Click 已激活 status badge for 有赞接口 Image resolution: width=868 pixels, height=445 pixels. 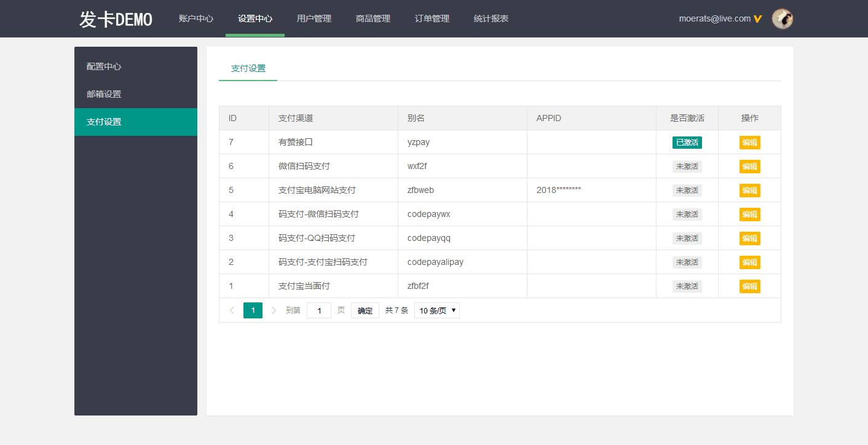(x=687, y=143)
